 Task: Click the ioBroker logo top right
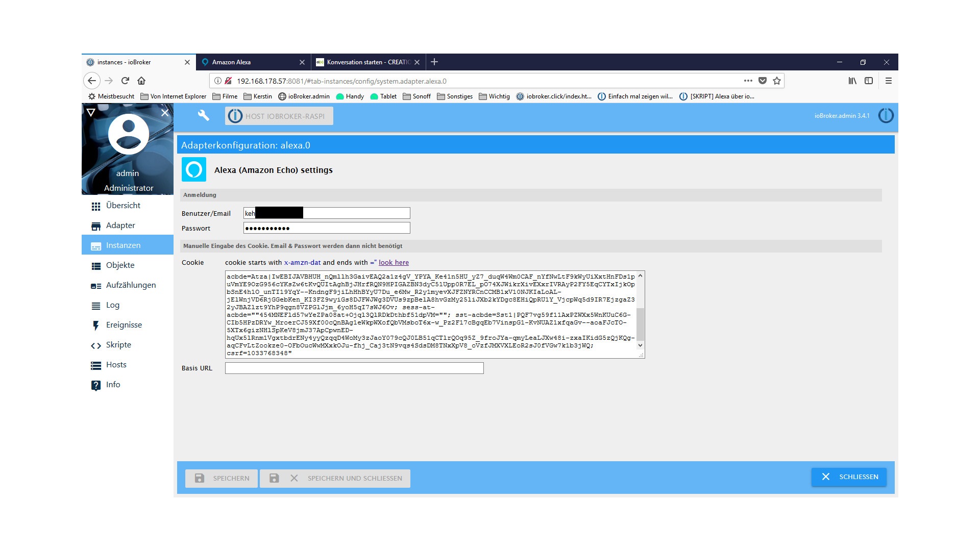(886, 116)
